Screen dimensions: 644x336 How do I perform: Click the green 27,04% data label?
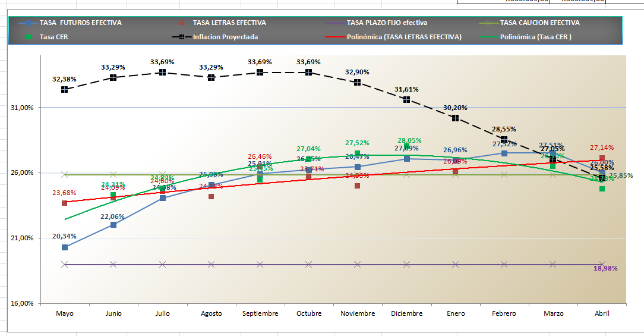[308, 149]
